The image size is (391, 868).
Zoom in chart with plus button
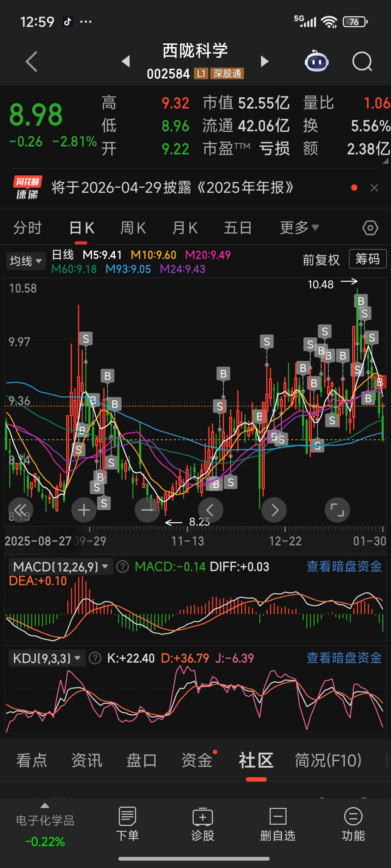point(84,510)
